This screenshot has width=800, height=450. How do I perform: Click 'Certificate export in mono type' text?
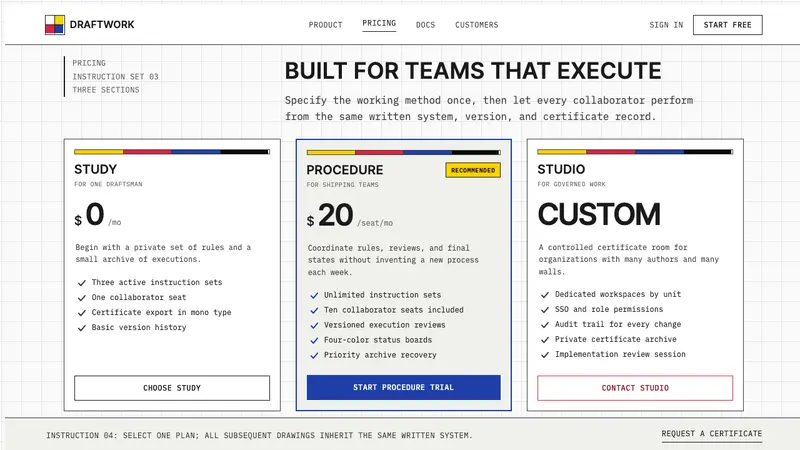pos(161,313)
